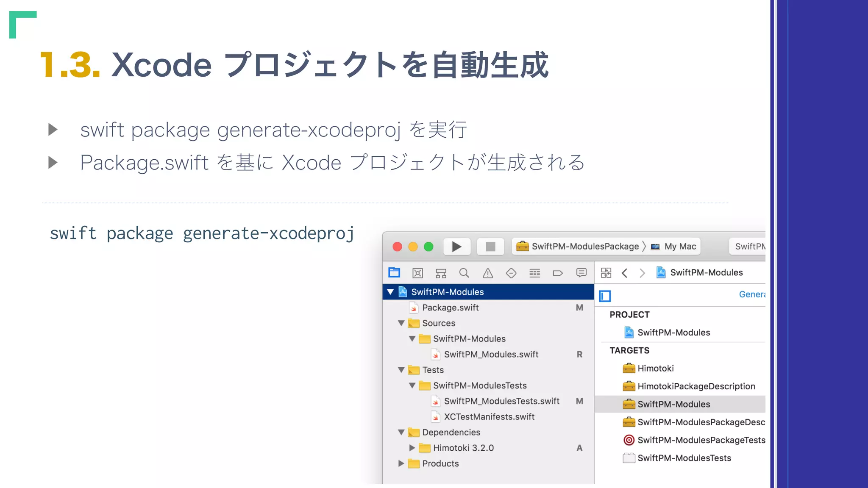
Task: Select the SwiftPM-Modules root project row
Action: click(x=488, y=292)
